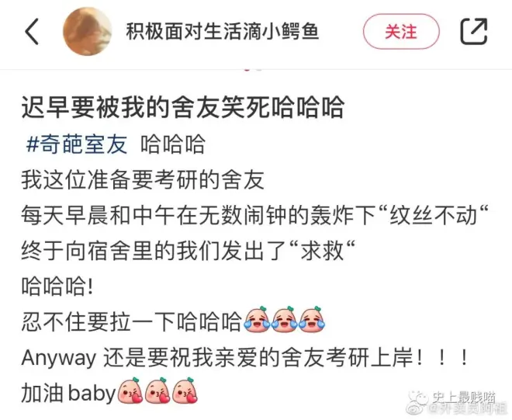This screenshot has width=512, height=420.
Task: Tap the watermark text 史上最贱喵
Action: 464,397
